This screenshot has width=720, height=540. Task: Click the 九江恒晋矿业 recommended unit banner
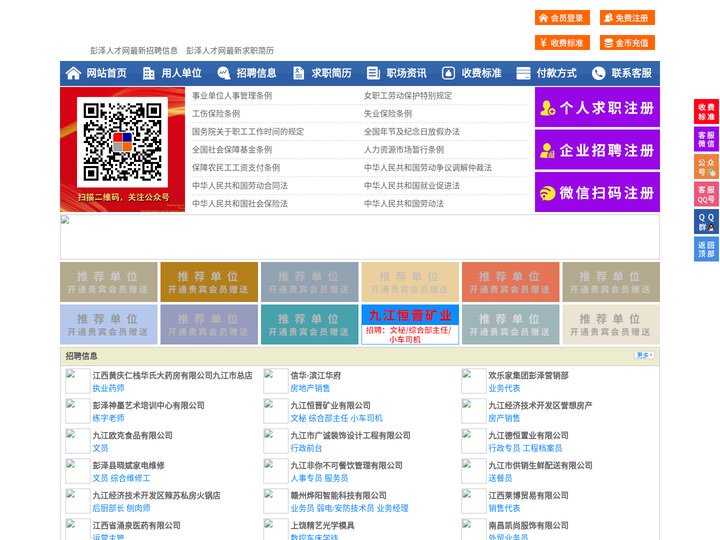410,324
